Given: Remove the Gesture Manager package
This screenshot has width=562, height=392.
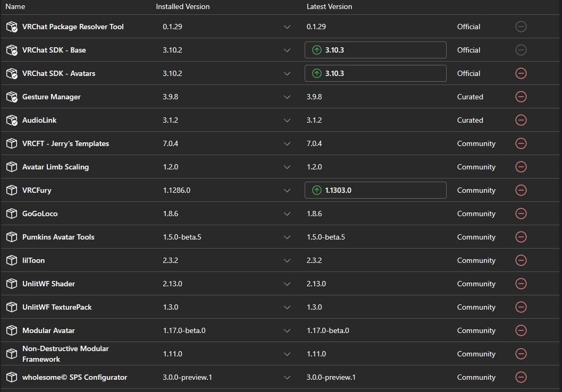Looking at the screenshot, I should [x=521, y=97].
